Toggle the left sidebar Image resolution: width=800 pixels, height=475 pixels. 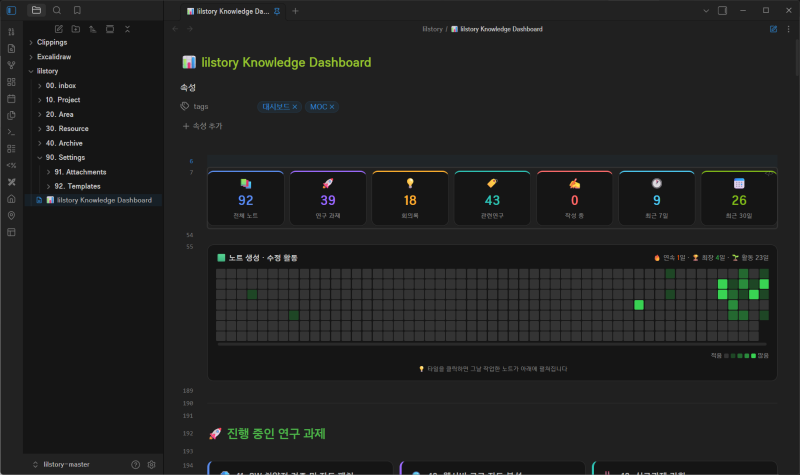point(11,10)
